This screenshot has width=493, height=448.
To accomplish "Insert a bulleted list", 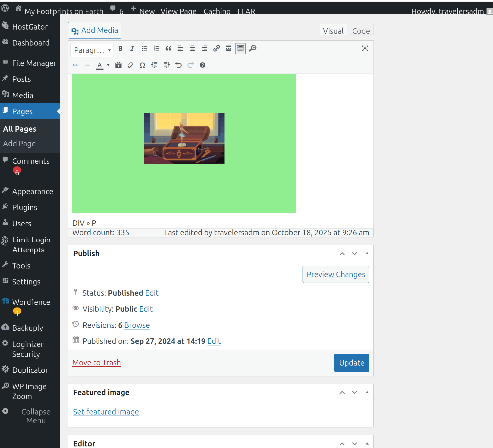I will tap(144, 48).
